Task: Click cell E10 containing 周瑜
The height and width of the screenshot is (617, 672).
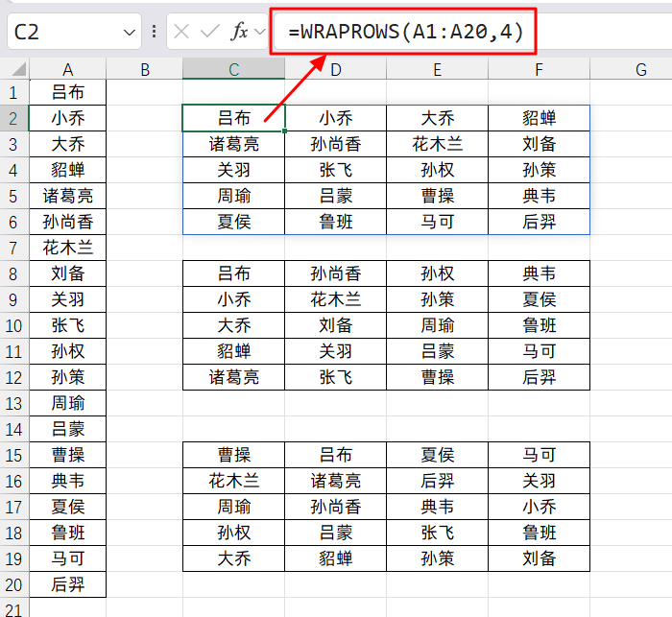Action: (x=437, y=325)
